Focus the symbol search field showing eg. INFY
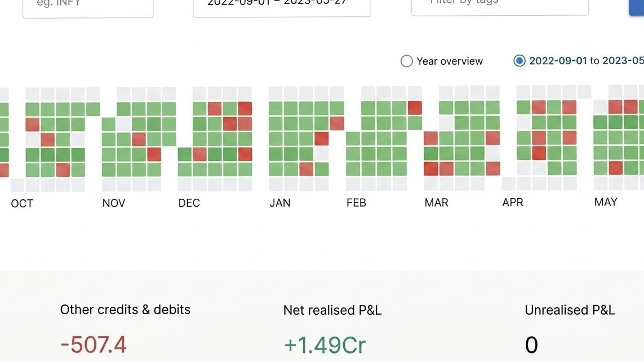 (88, 6)
